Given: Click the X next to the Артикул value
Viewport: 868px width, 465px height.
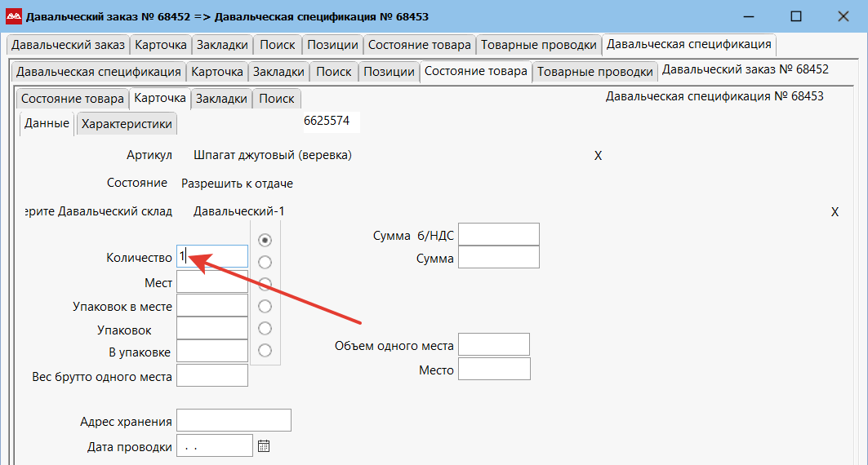Looking at the screenshot, I should tap(598, 156).
